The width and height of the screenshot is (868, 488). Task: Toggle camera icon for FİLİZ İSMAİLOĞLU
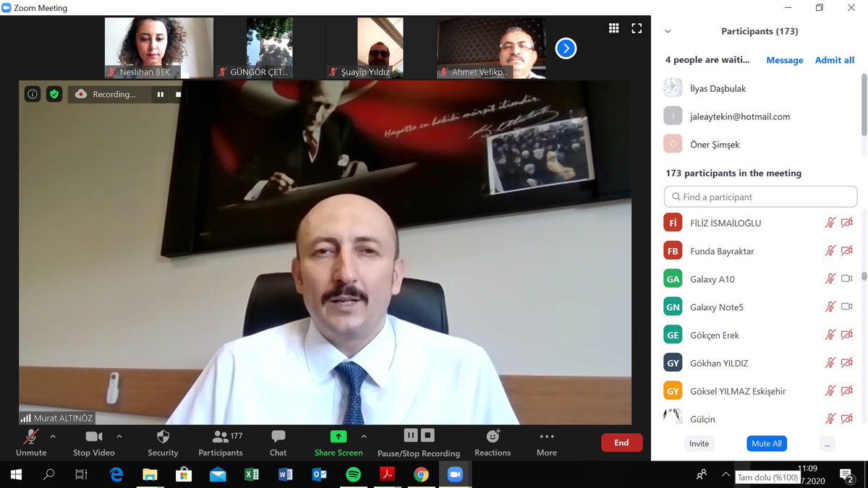[847, 223]
